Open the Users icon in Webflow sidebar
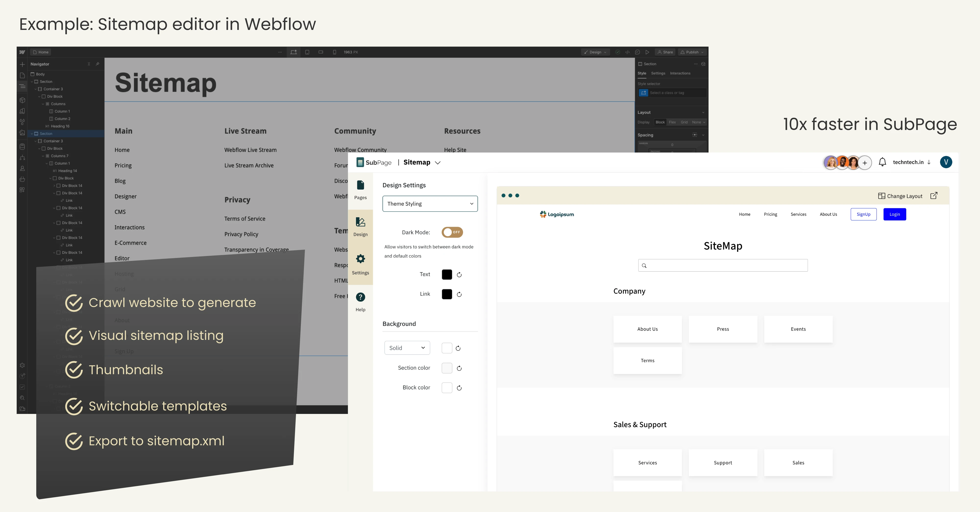The image size is (980, 512). [22, 168]
